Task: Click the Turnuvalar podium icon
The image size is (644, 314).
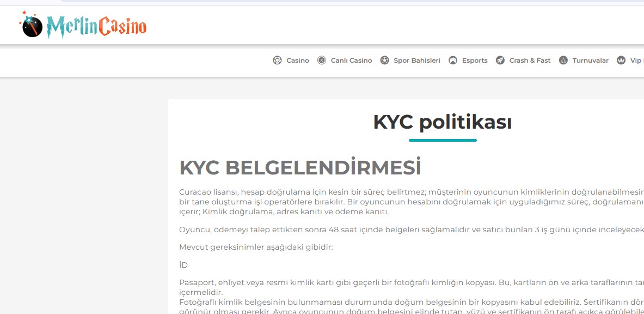Action: pyautogui.click(x=563, y=61)
